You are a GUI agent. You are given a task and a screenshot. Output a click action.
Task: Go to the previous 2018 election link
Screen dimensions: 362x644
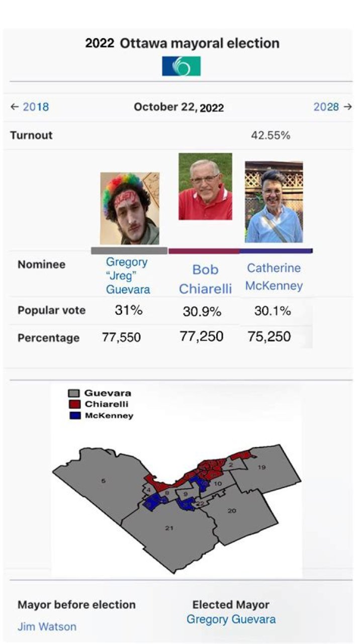[36, 107]
